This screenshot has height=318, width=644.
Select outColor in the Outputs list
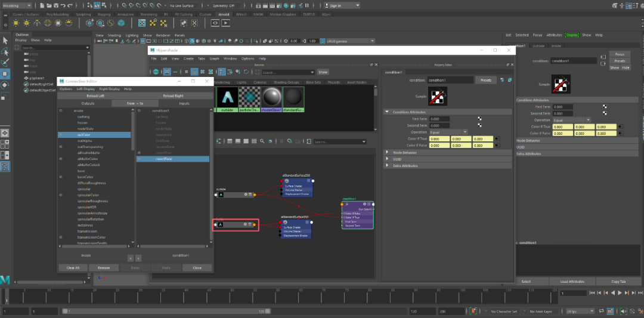[x=94, y=135]
